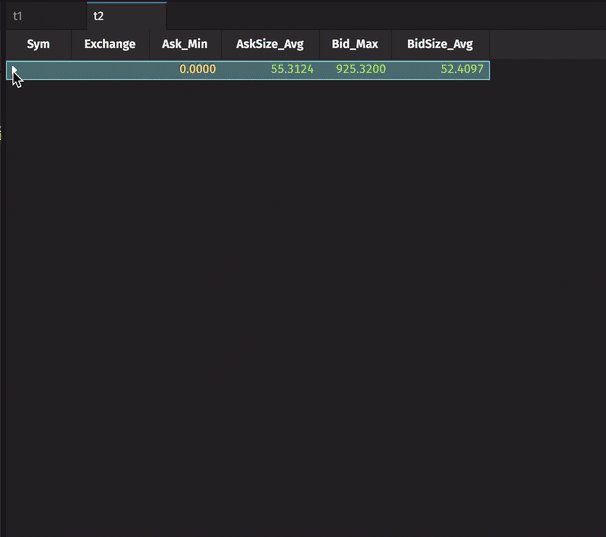
Task: Click divider between Bid_Max and BidSize_Avg headers
Action: [392, 44]
